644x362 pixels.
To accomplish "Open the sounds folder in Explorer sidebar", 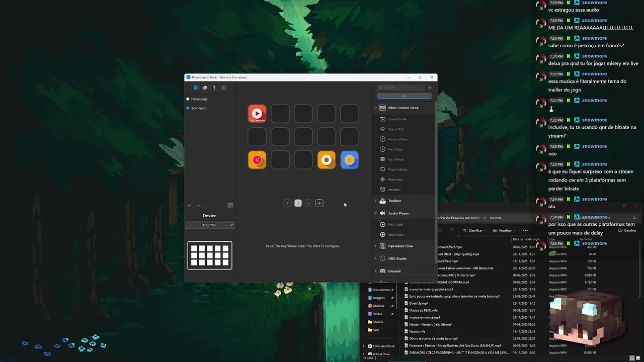I will point(376,322).
